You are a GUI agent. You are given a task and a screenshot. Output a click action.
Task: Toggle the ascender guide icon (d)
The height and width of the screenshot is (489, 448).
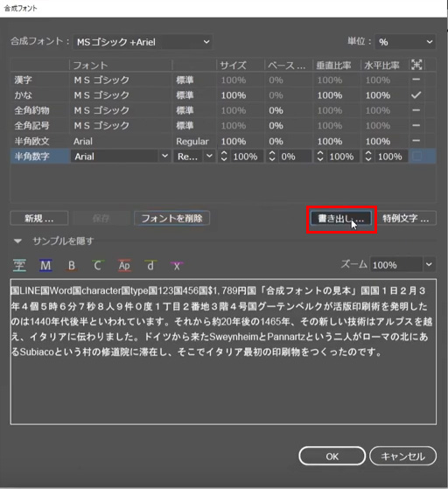[150, 265]
